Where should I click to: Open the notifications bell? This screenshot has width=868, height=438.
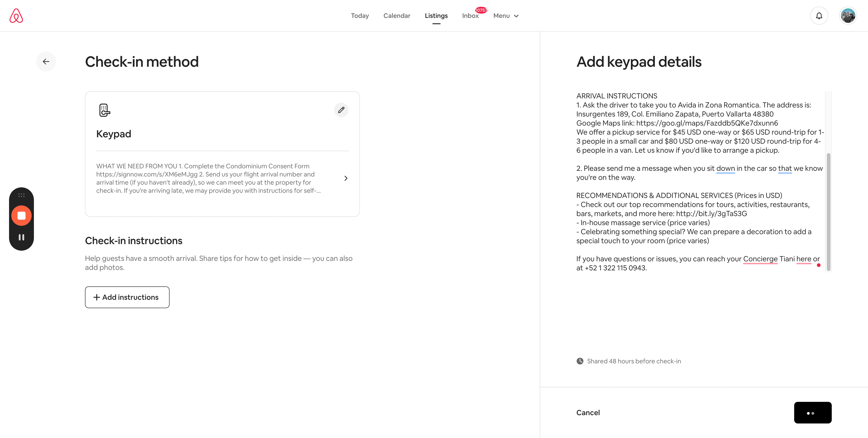(819, 16)
